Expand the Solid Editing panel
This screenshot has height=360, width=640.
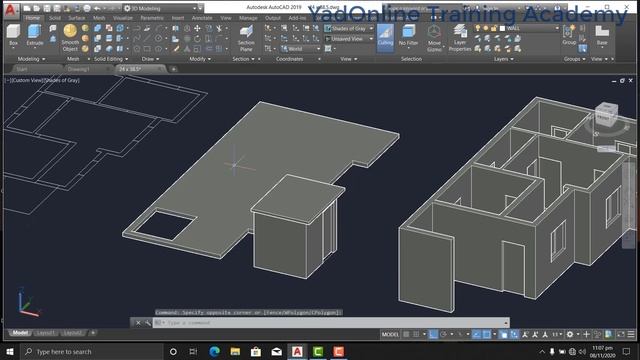[111, 59]
